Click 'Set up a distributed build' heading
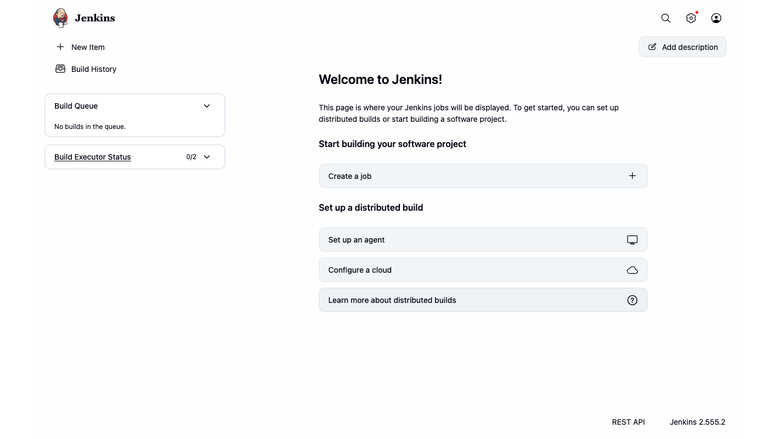 371,208
